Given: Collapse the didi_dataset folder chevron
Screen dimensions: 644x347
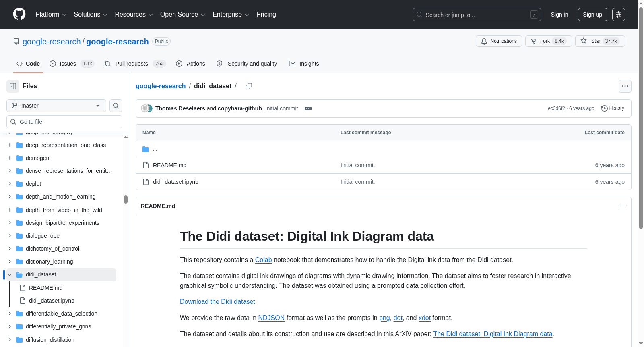Looking at the screenshot, I should [10, 275].
